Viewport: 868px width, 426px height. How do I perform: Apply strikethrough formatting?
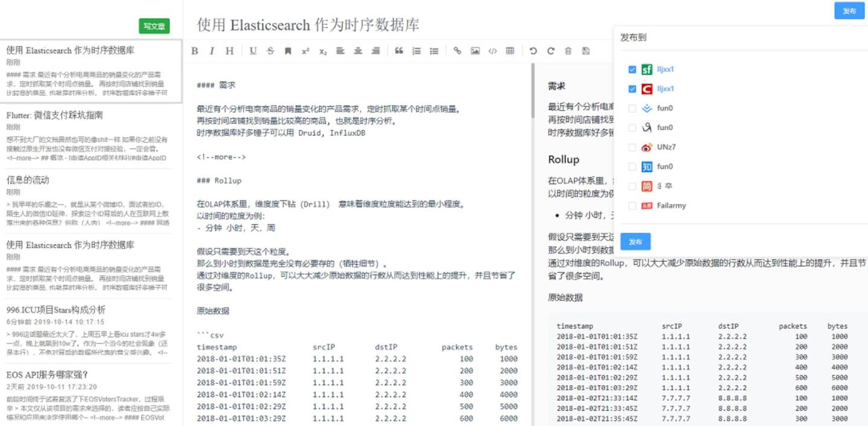point(270,51)
